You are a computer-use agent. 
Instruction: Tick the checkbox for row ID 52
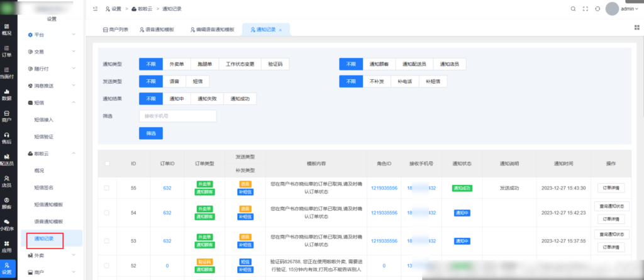point(107,266)
